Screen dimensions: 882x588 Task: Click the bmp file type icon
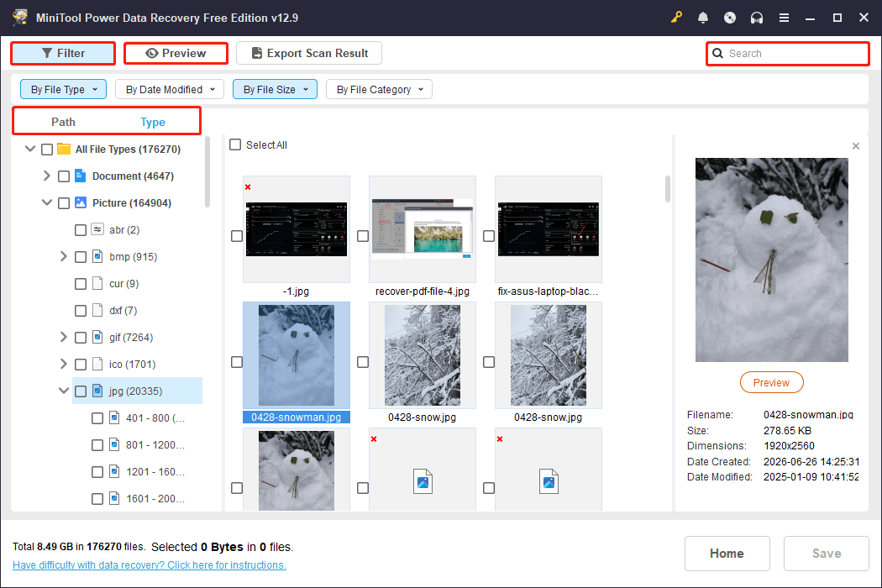point(97,256)
